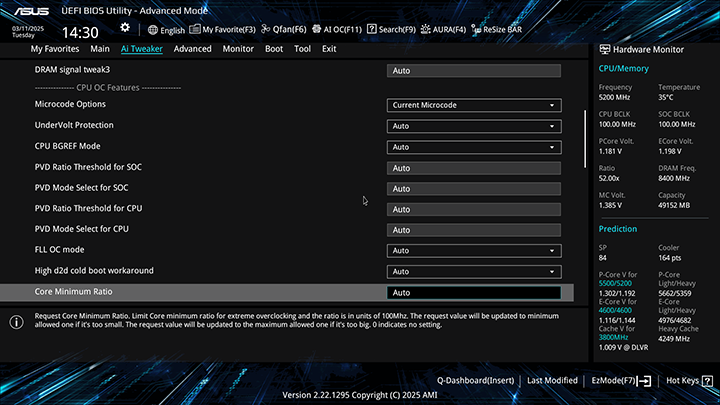Switch to the Monitor tab
The image size is (720, 405).
[238, 48]
